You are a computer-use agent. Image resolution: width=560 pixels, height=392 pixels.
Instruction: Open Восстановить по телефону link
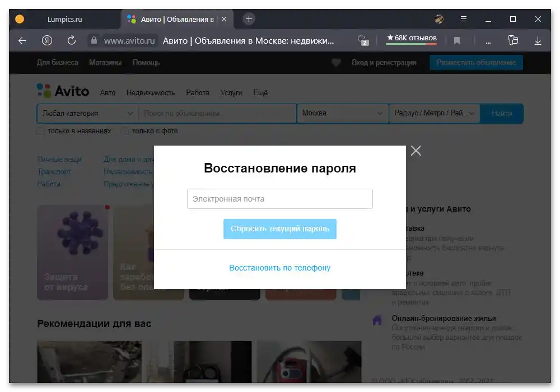click(279, 268)
